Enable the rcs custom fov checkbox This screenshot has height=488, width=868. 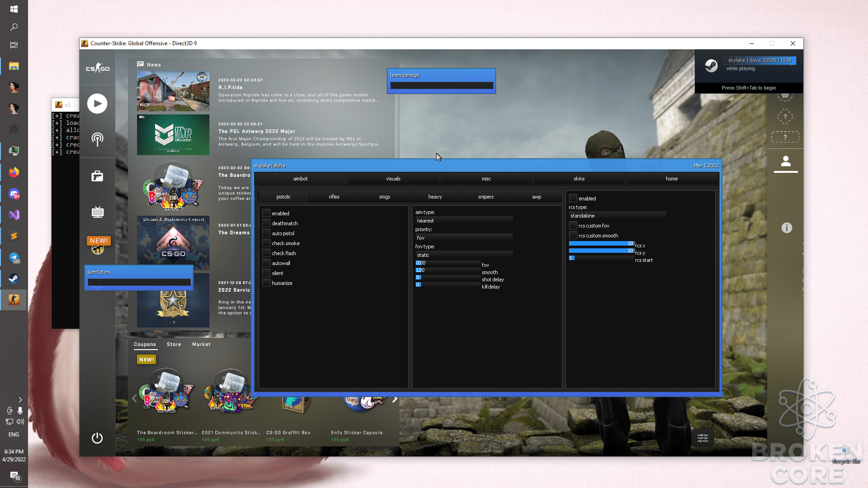tap(573, 225)
